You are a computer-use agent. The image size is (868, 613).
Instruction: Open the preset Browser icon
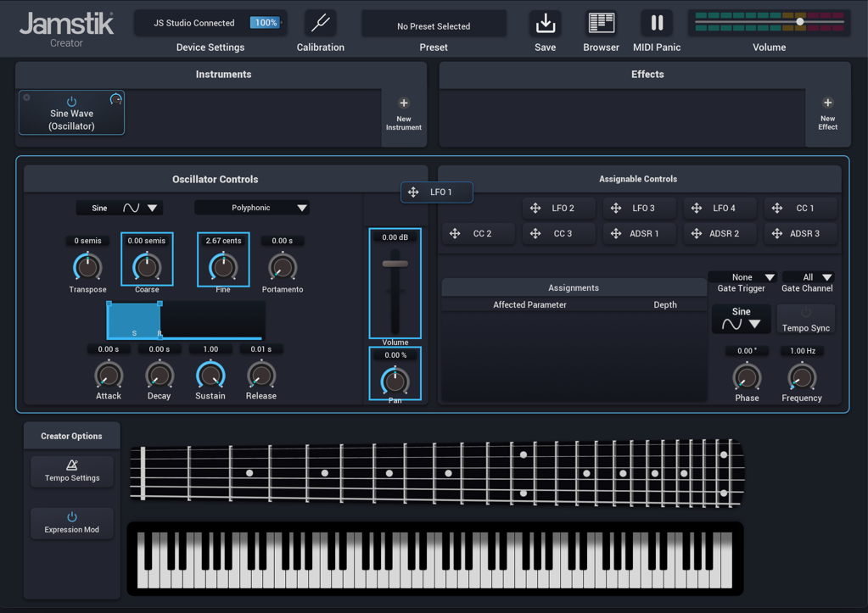602,23
